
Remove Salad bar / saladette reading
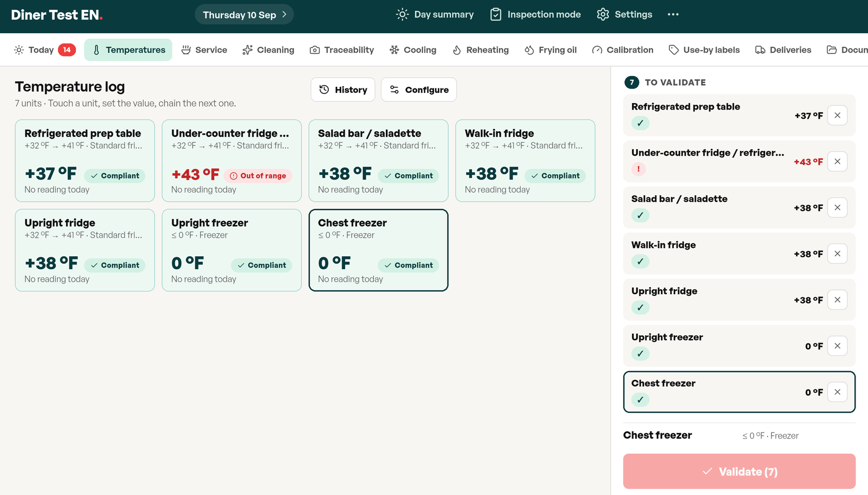click(x=838, y=207)
